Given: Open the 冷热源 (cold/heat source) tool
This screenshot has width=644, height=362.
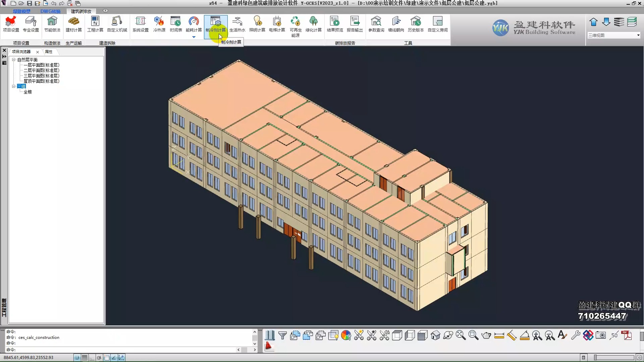Looking at the screenshot, I should [x=159, y=24].
